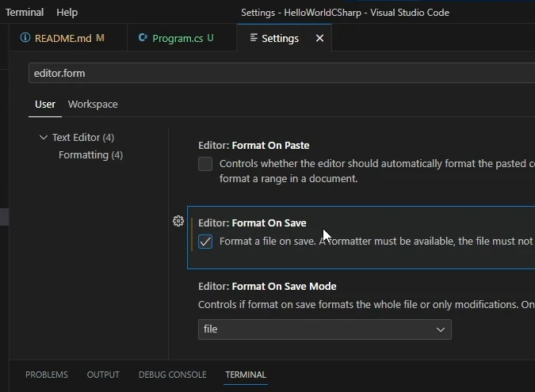Open the Help menu
This screenshot has height=392, width=535.
point(67,12)
